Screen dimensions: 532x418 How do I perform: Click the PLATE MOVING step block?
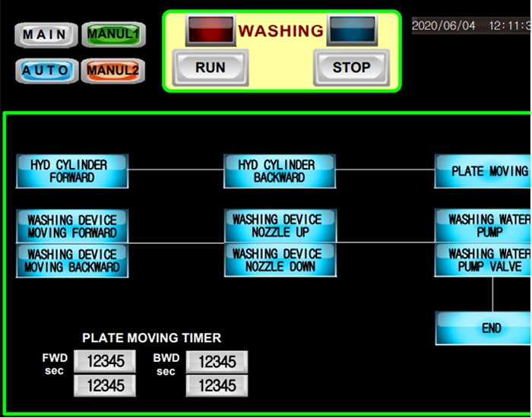click(483, 171)
